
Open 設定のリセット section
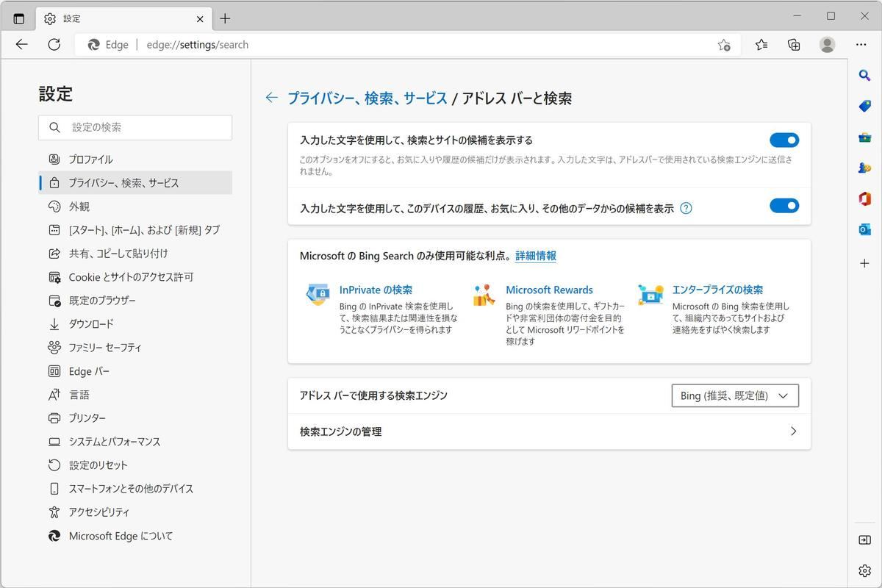pyautogui.click(x=135, y=465)
